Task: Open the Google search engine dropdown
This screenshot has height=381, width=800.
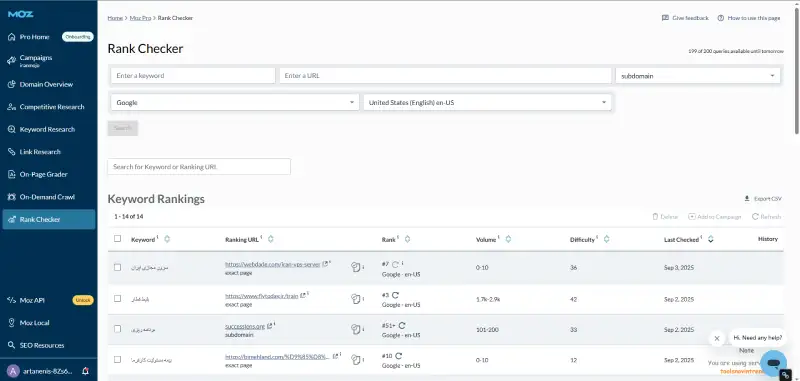Action: (235, 103)
